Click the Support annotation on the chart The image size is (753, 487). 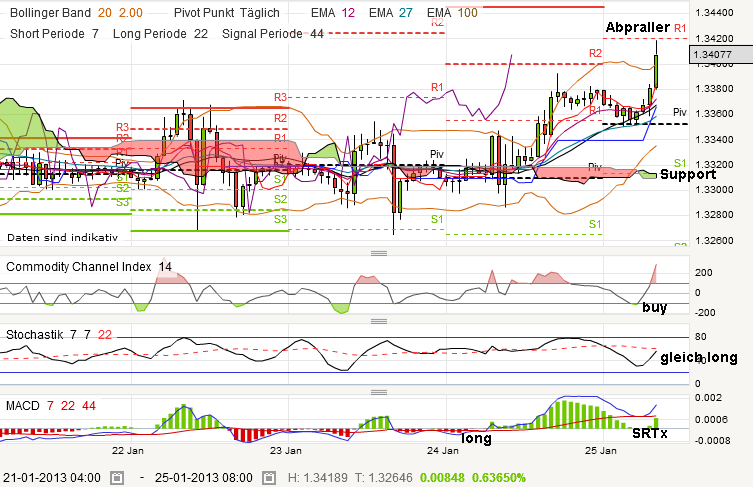coord(688,174)
